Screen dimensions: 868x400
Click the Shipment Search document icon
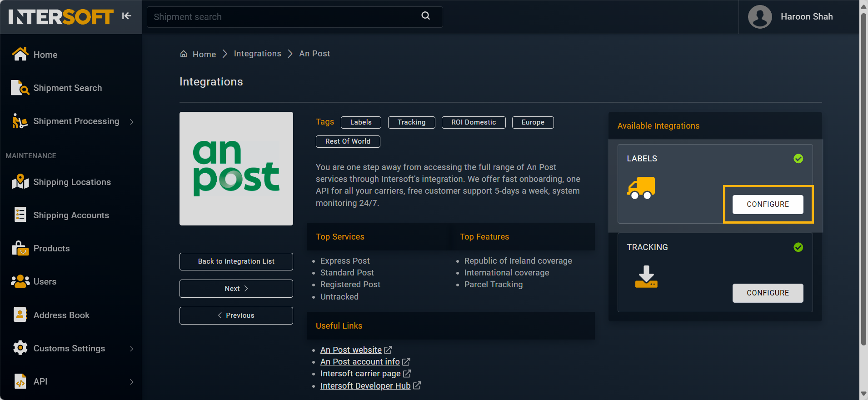[x=20, y=88]
